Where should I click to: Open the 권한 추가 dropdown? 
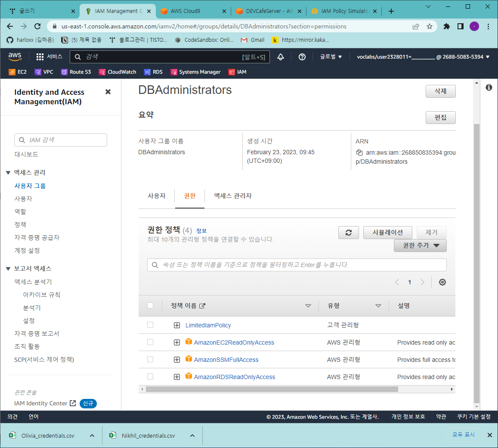(420, 246)
